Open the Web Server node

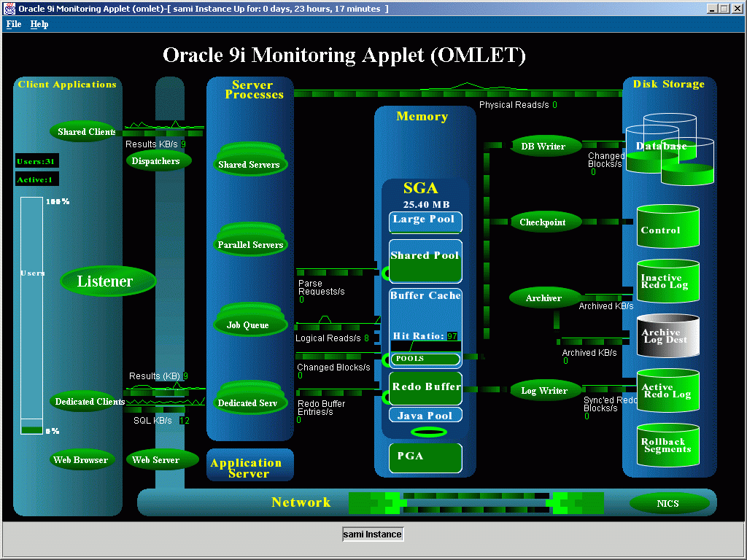pyautogui.click(x=162, y=460)
